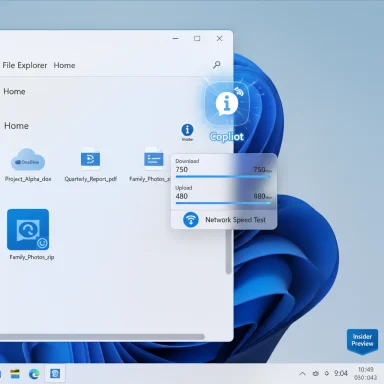
Task: Click the first tray icon after the chevron
Action: [315, 374]
